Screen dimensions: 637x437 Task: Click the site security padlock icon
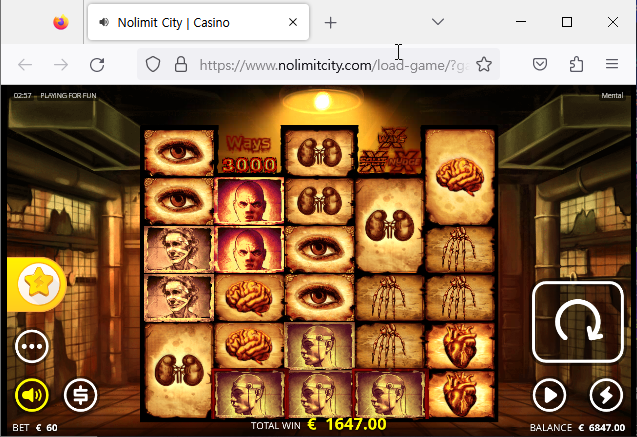point(181,64)
